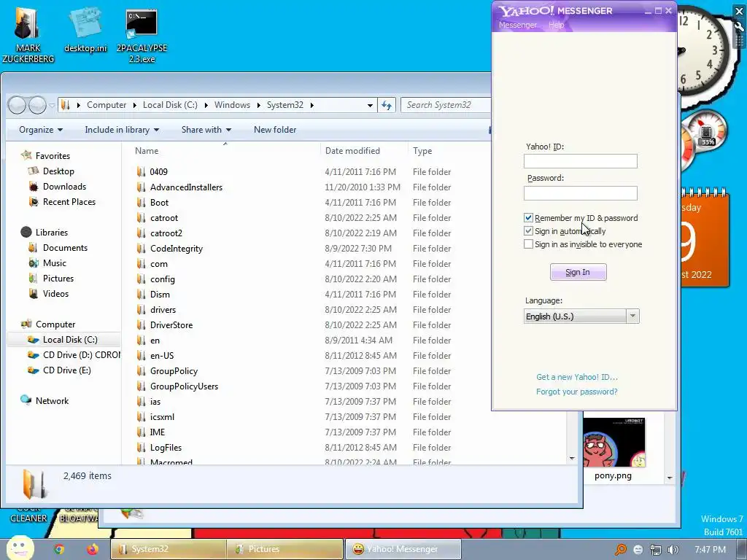Select the GroupPolicyUsers folder row
Image resolution: width=747 pixels, height=560 pixels.
tap(309, 386)
